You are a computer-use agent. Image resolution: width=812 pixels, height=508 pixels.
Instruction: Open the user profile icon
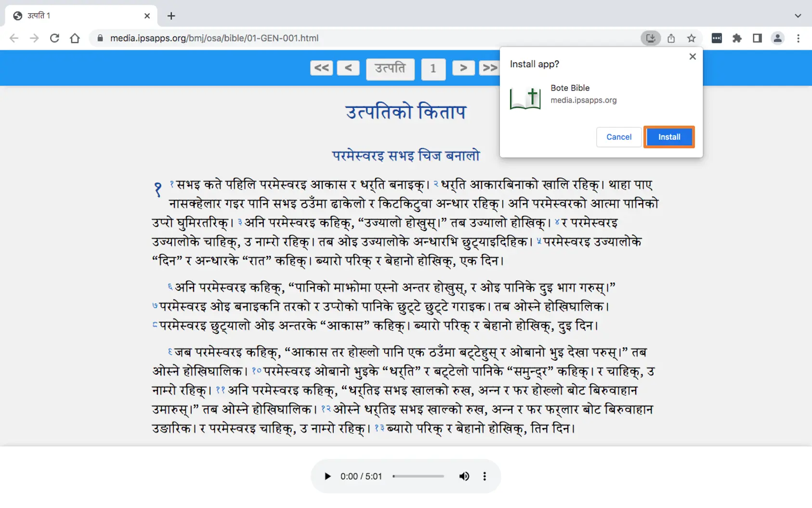pyautogui.click(x=777, y=39)
